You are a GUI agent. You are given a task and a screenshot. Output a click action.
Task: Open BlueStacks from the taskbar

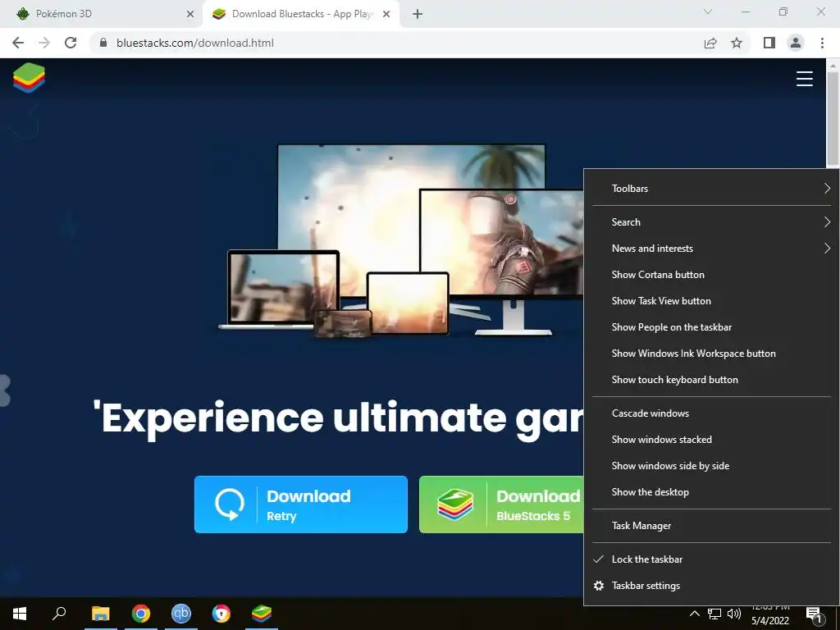click(262, 614)
